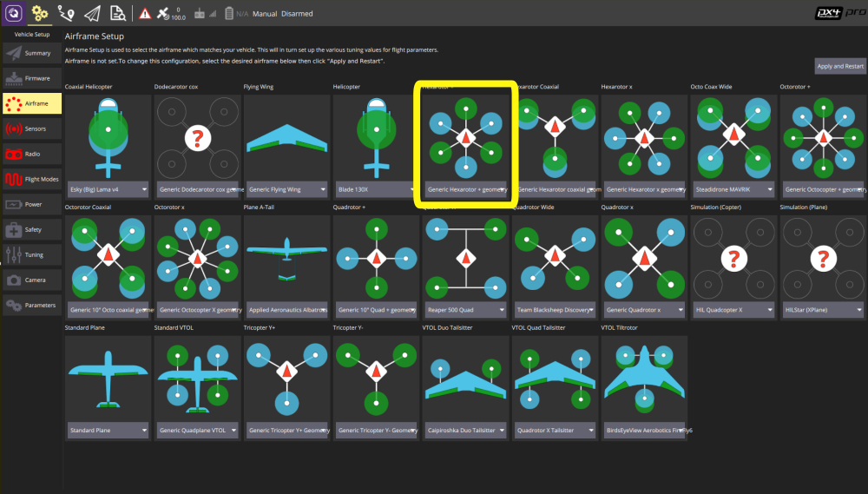Open the Generic Hexarotor + geometry dropdown

[x=465, y=189]
